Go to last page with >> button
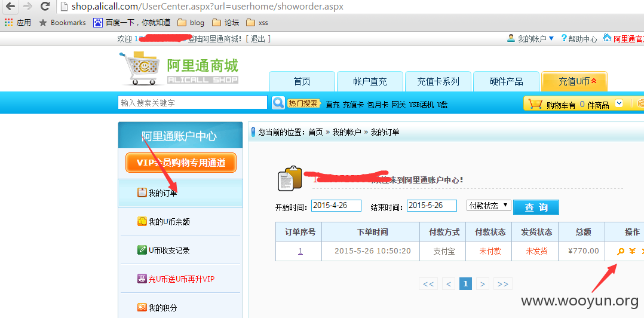This screenshot has height=318, width=644. pyautogui.click(x=503, y=284)
